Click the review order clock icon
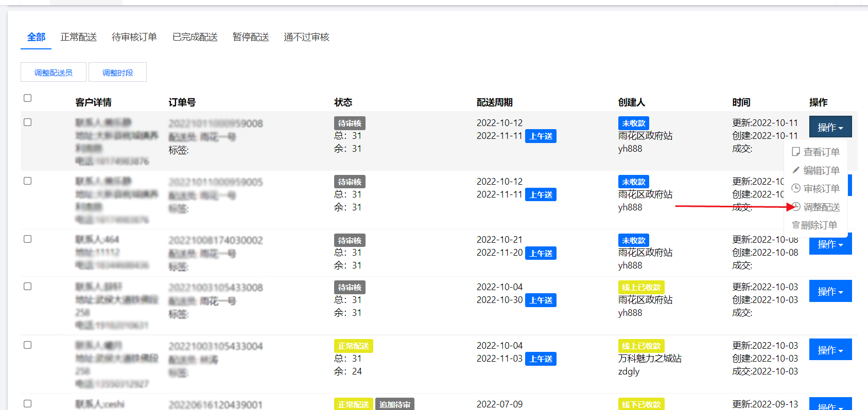Image resolution: width=868 pixels, height=410 pixels. coord(796,188)
